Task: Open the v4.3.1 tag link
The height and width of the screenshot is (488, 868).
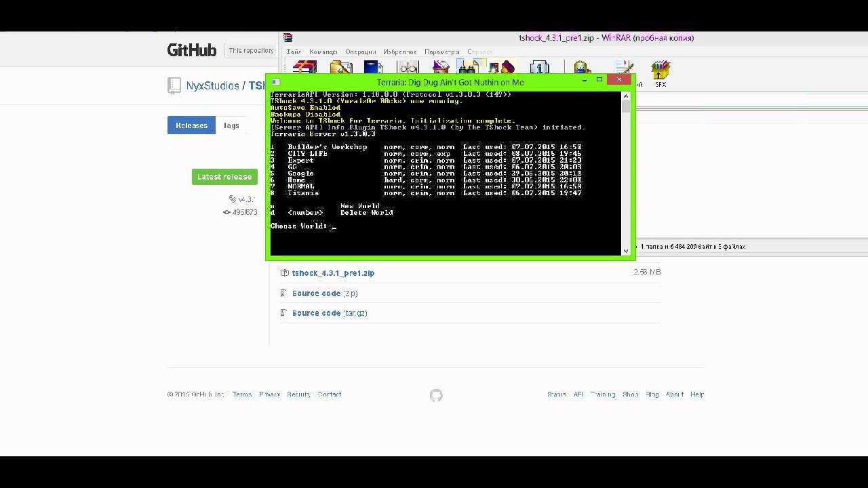Action: (x=247, y=199)
